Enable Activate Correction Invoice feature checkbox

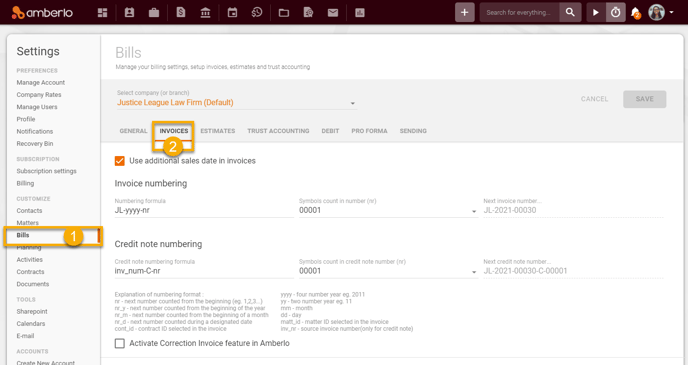point(119,343)
